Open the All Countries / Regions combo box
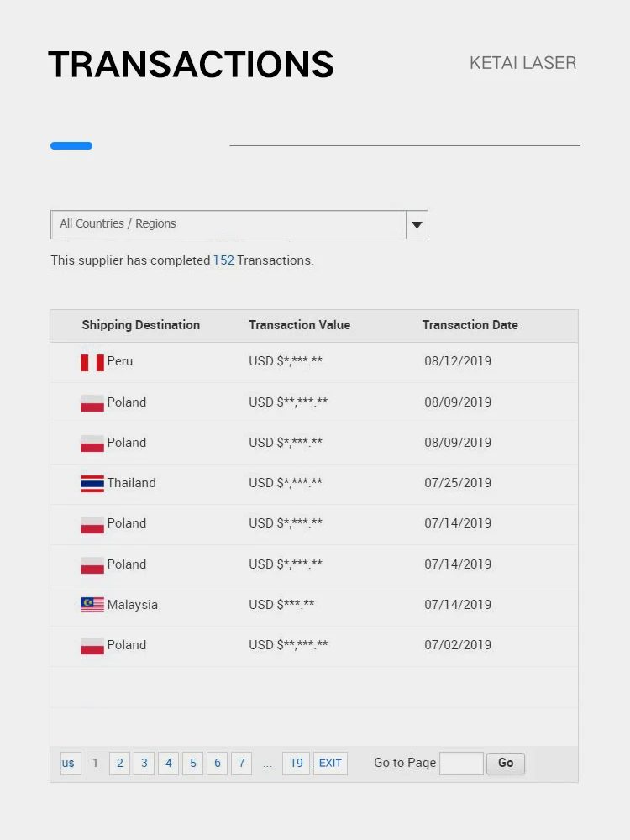 pyautogui.click(x=228, y=224)
